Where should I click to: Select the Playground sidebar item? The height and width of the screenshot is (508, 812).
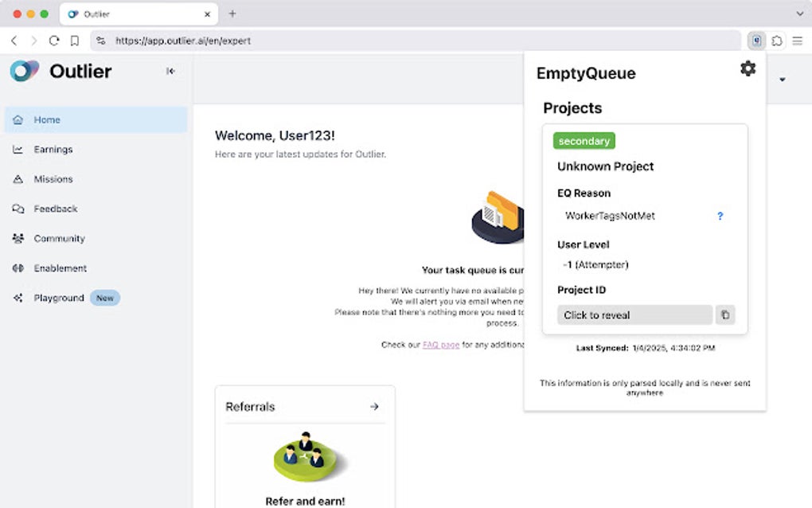click(x=58, y=298)
